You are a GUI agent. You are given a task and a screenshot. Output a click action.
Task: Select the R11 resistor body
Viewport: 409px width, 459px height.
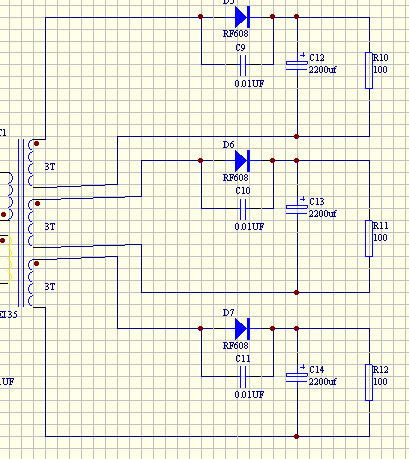coord(369,238)
